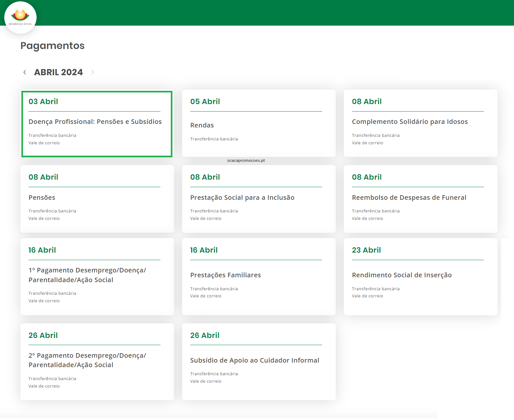Open Rendimento Social de Inserção card
This screenshot has height=420, width=514.
402,275
